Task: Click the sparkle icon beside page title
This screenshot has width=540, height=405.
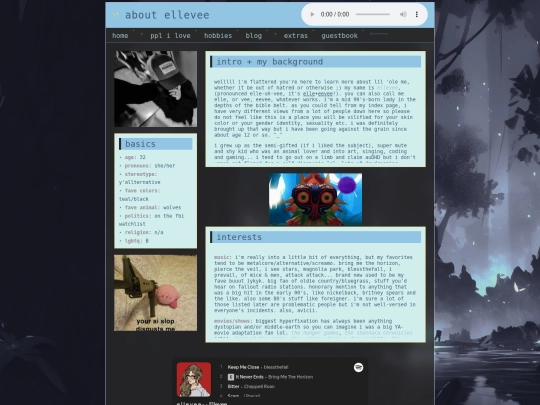Action: click(x=115, y=15)
